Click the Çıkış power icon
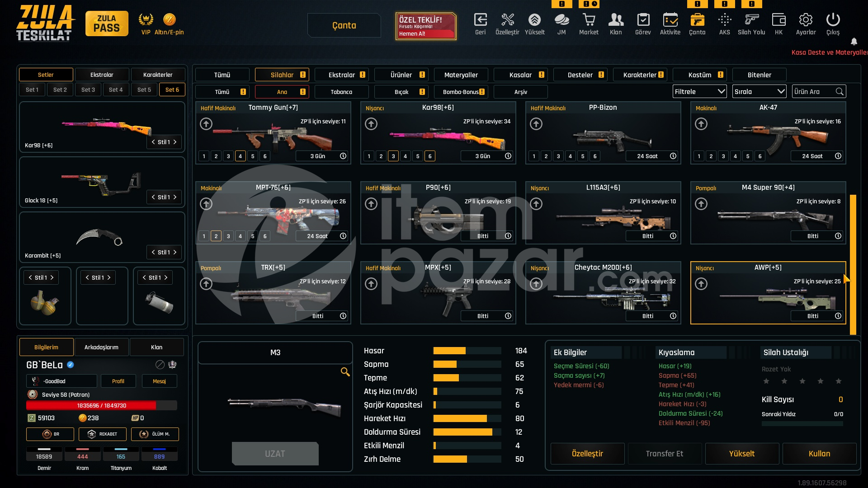Screen dimensions: 868x488 tap(833, 20)
